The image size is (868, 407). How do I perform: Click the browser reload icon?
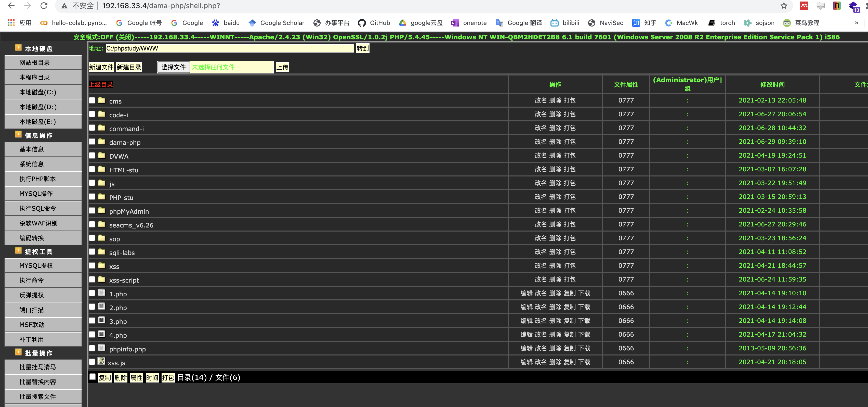tap(44, 6)
